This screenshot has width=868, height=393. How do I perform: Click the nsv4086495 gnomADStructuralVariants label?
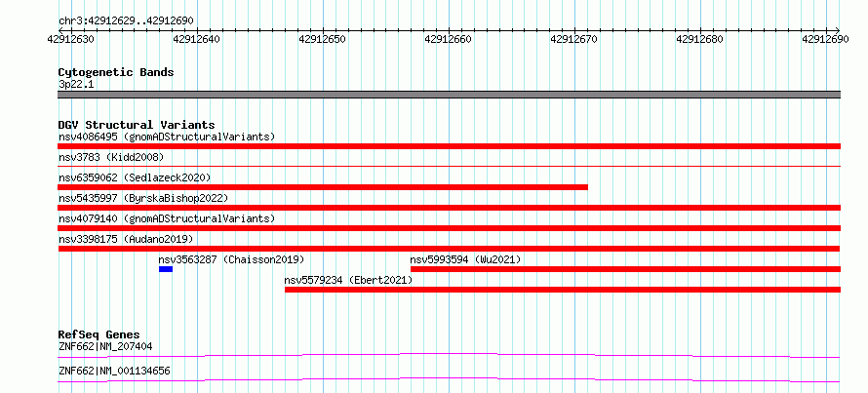167,137
